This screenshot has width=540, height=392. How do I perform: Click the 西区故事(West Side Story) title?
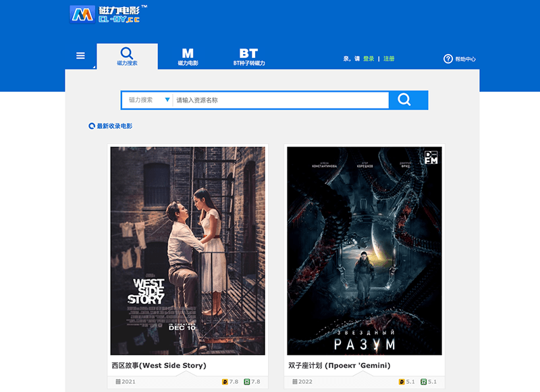159,366
